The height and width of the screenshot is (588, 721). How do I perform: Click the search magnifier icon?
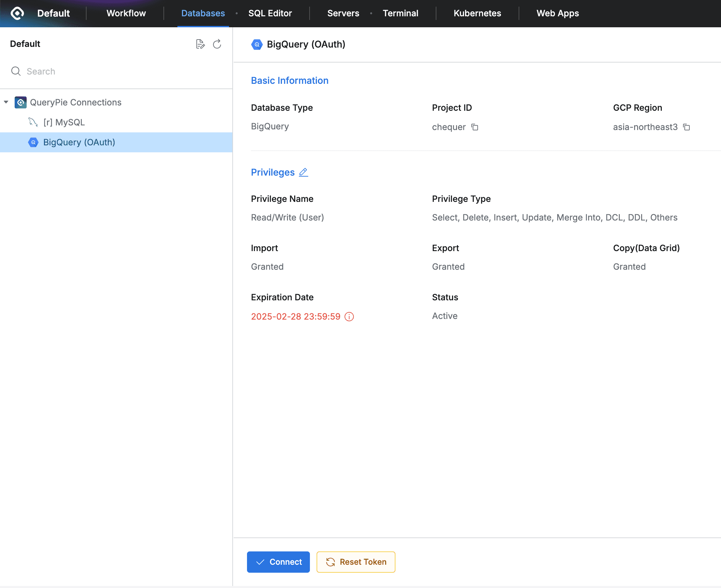click(x=16, y=71)
